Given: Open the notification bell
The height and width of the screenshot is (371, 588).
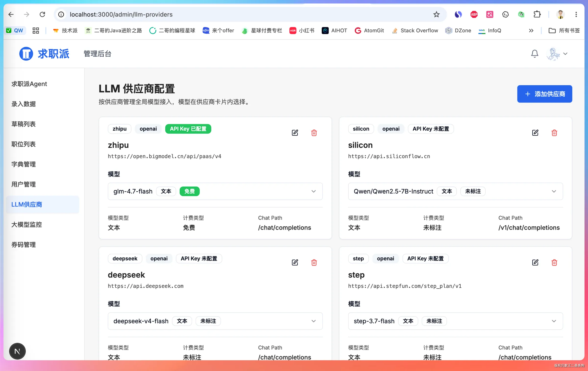Looking at the screenshot, I should click(535, 54).
